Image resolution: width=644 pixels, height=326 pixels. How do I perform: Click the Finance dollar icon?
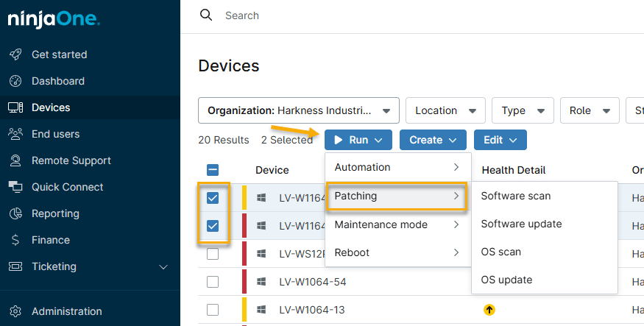pyautogui.click(x=15, y=240)
